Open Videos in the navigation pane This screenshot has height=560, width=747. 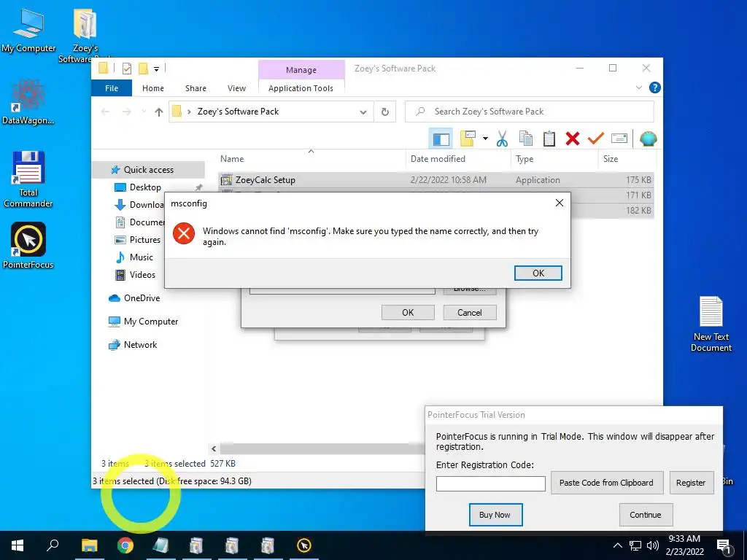[x=142, y=275]
